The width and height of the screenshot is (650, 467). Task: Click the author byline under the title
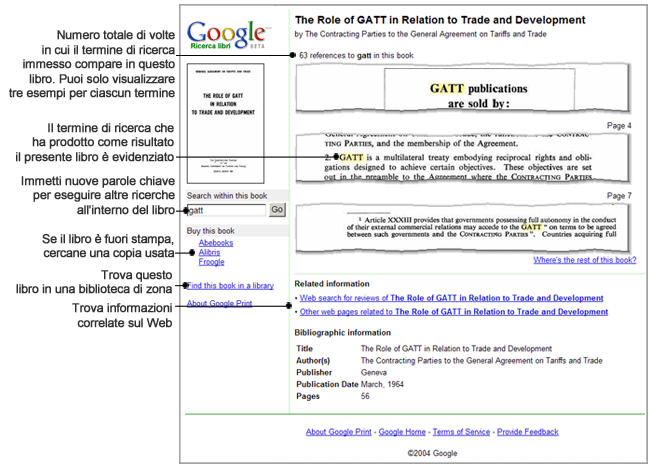(420, 34)
